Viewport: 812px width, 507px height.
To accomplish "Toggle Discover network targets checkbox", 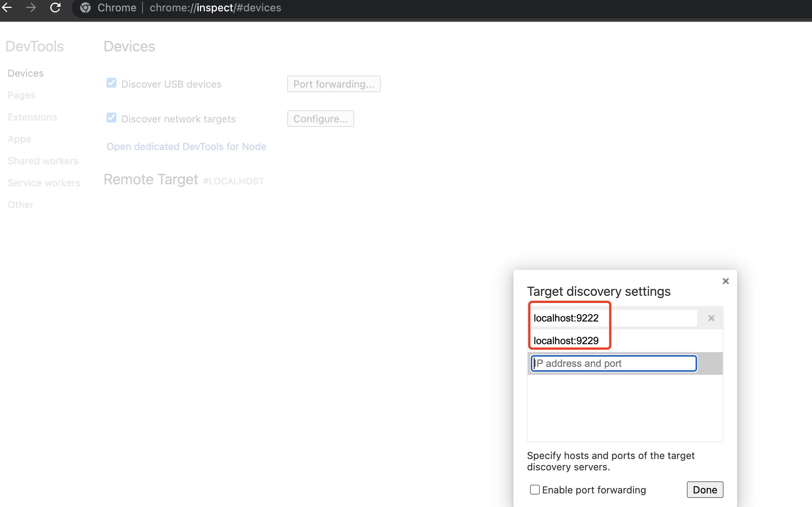I will (112, 118).
